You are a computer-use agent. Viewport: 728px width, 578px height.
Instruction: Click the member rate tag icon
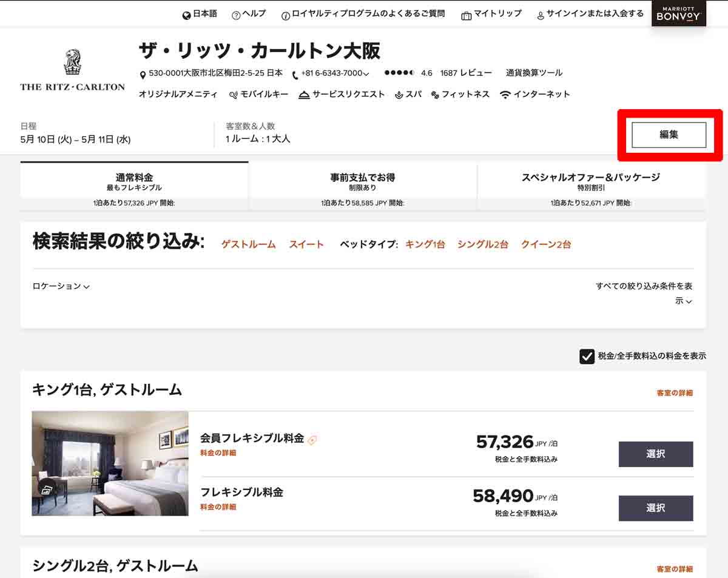tap(312, 440)
